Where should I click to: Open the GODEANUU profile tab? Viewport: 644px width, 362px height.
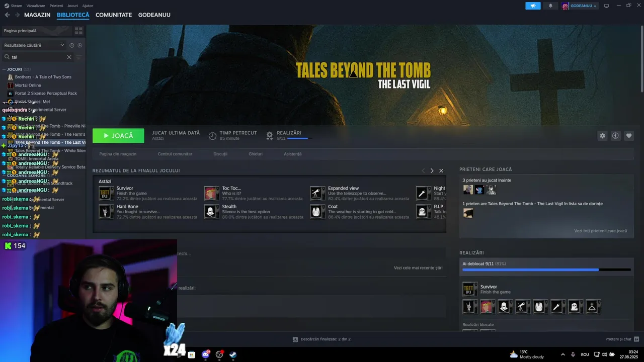pos(154,15)
